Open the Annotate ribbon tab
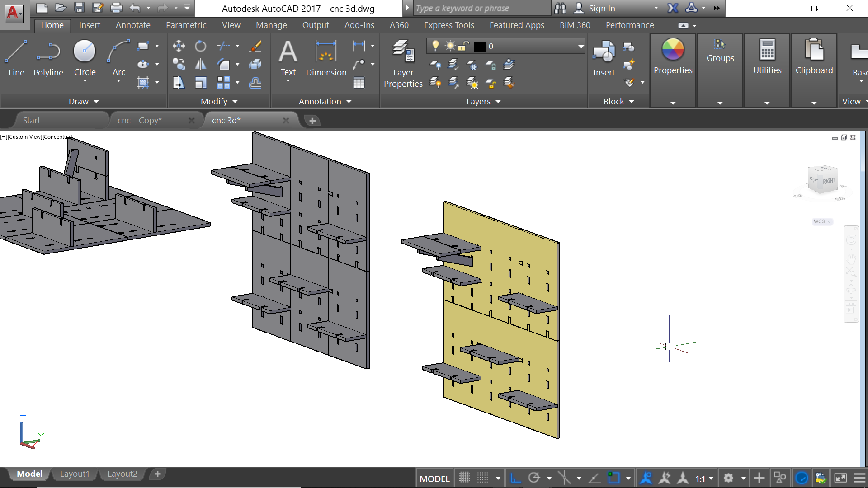Screen dimensions: 868x488 click(x=132, y=25)
